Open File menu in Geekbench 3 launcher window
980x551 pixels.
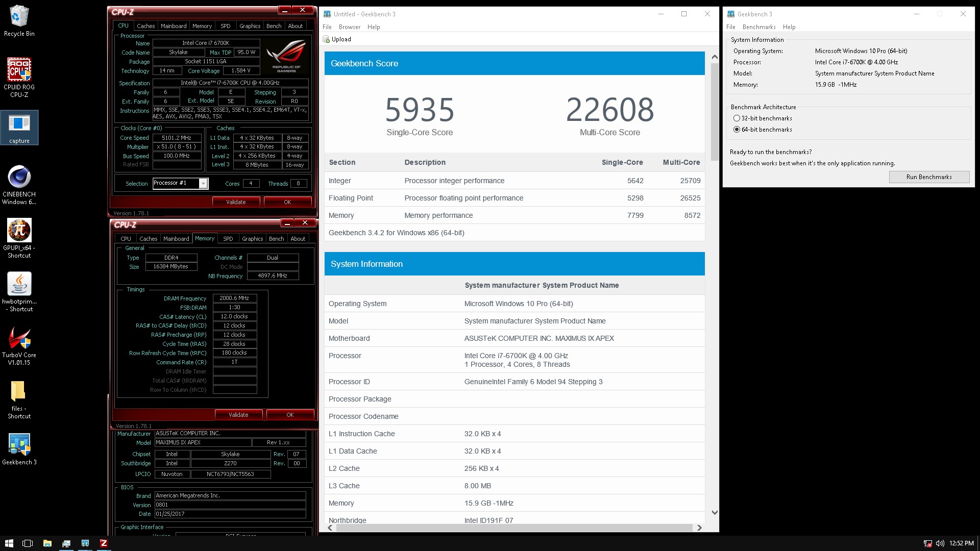tap(731, 27)
